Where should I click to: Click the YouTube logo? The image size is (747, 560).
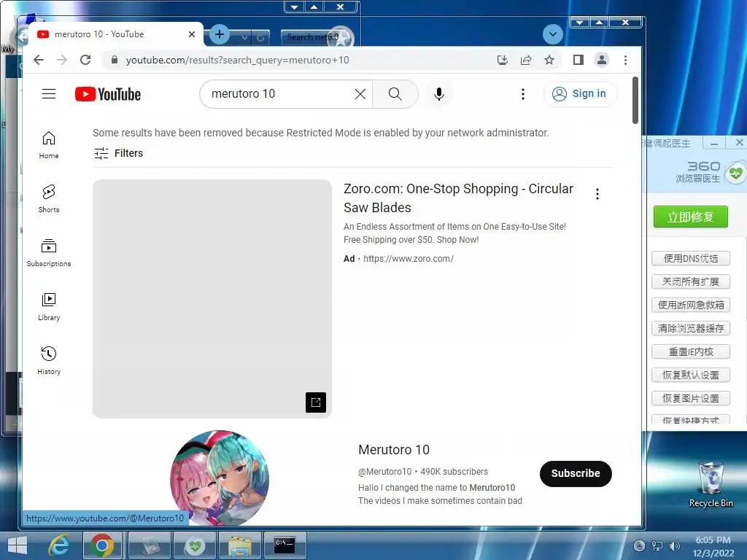coord(108,94)
